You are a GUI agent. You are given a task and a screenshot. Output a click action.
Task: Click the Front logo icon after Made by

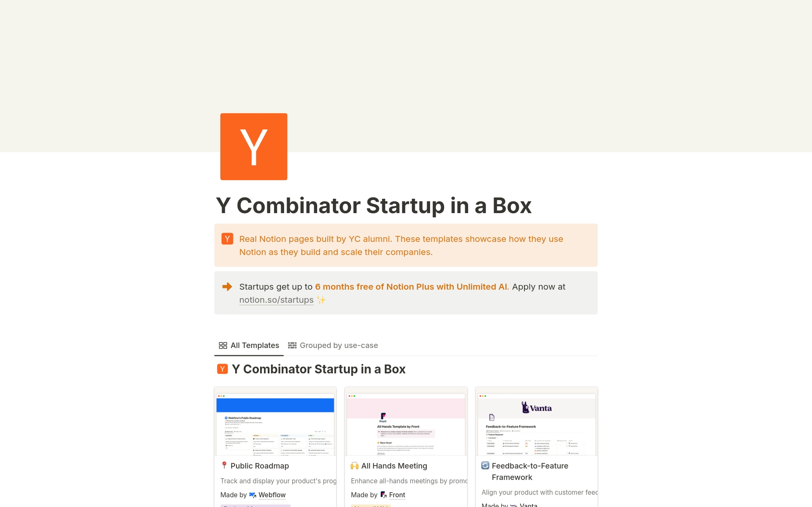(x=383, y=495)
